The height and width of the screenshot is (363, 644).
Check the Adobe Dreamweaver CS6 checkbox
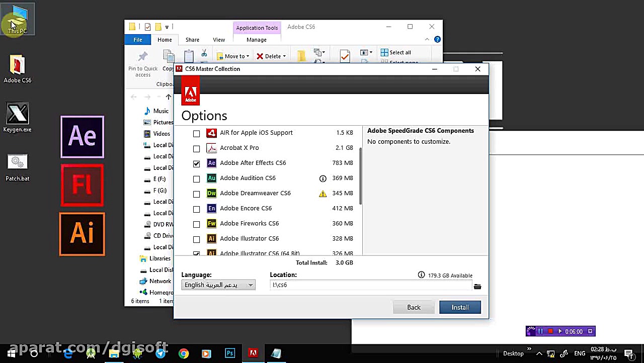pyautogui.click(x=196, y=194)
